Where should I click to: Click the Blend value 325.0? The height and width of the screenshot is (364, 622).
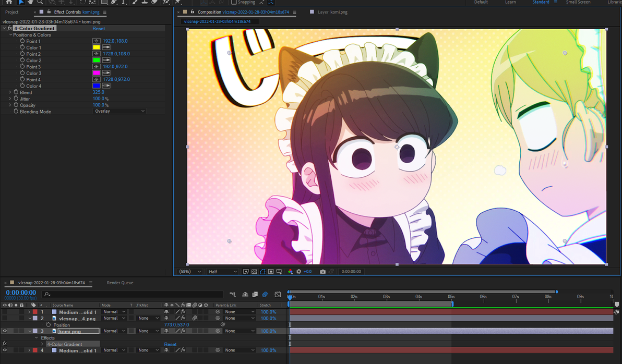point(99,92)
